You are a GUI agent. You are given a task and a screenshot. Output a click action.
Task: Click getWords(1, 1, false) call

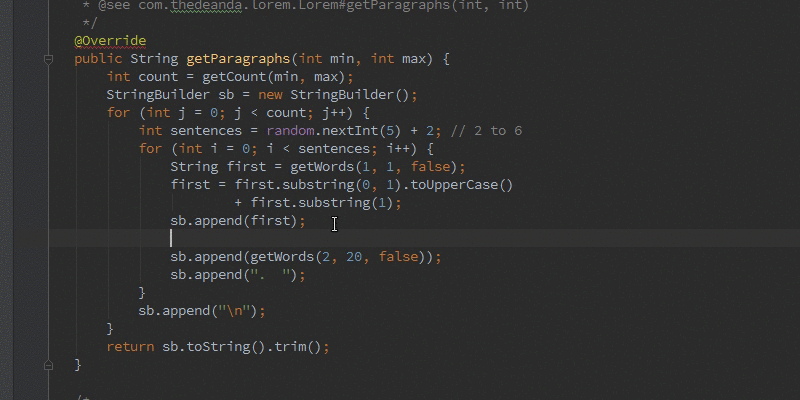[x=374, y=167]
